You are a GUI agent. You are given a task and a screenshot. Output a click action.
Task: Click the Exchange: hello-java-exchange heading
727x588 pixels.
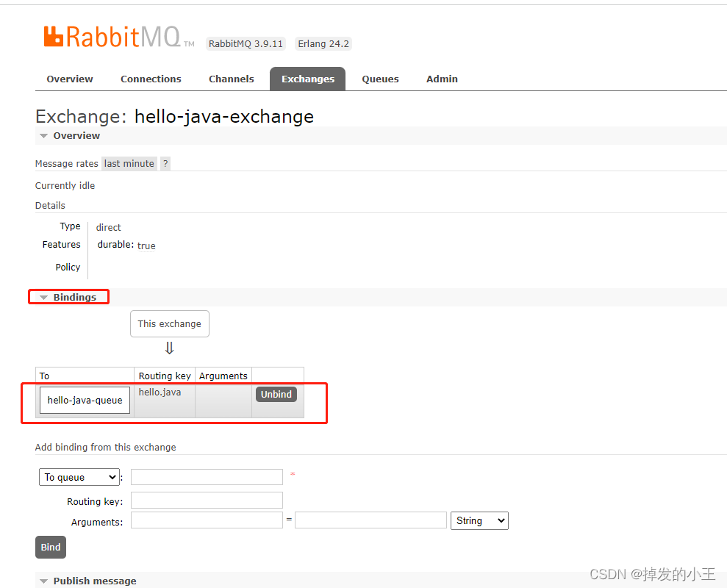click(174, 116)
